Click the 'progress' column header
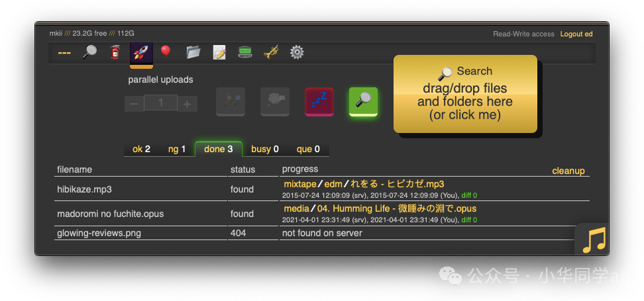The height and width of the screenshot is (301, 644). click(x=300, y=169)
